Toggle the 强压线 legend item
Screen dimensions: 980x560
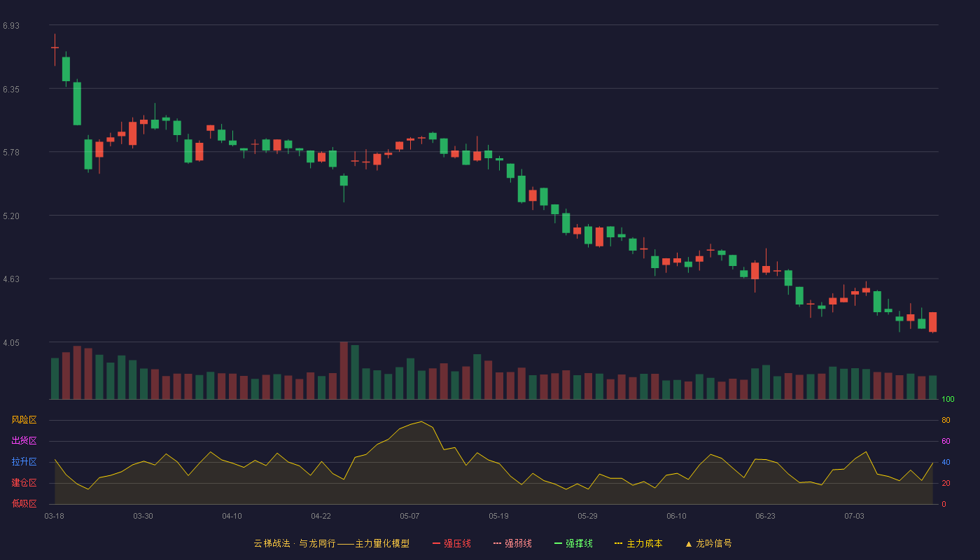click(x=451, y=543)
